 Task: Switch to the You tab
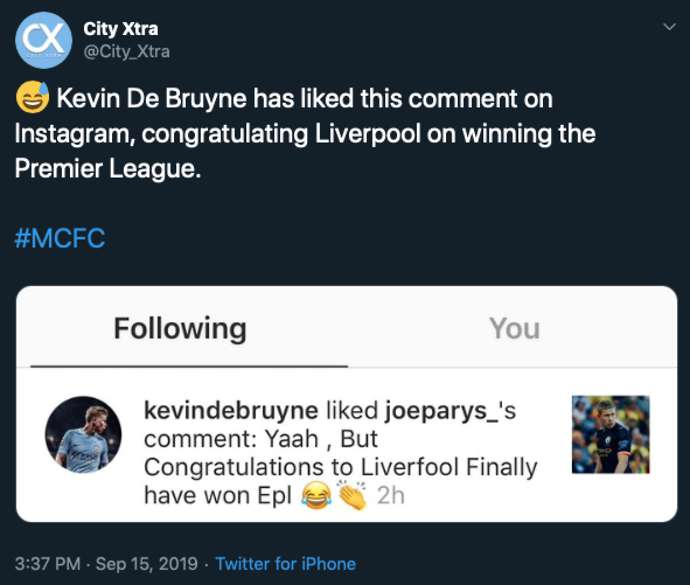coord(514,328)
